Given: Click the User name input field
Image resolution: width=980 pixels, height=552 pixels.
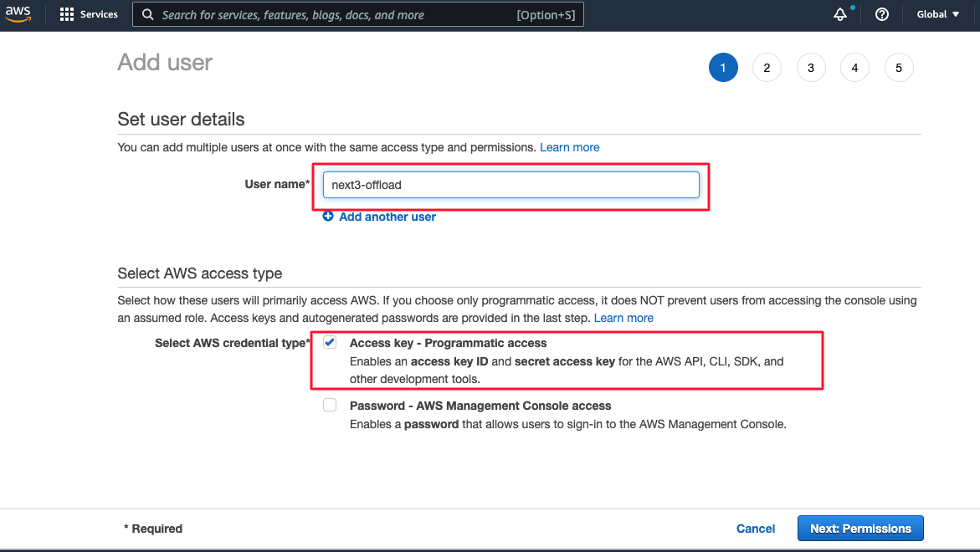Looking at the screenshot, I should (511, 184).
